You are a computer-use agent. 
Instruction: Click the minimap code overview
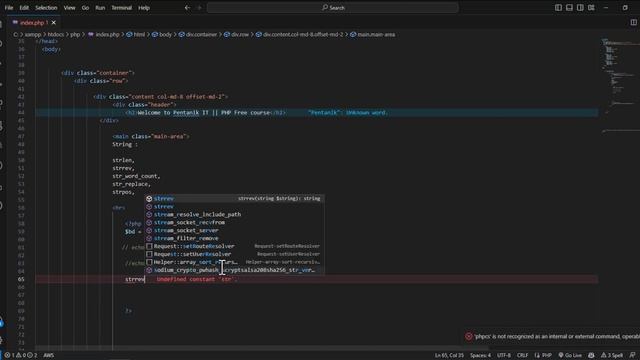click(620, 86)
